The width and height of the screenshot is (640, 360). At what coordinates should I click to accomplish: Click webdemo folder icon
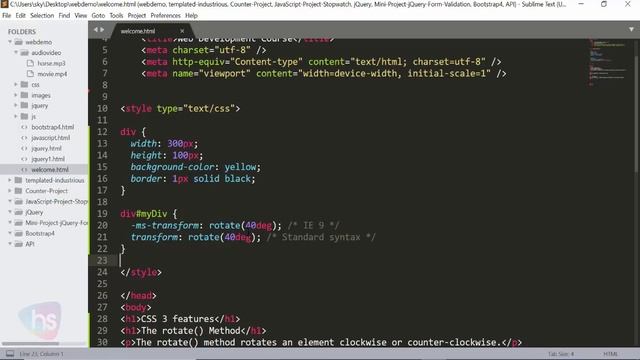[19, 42]
